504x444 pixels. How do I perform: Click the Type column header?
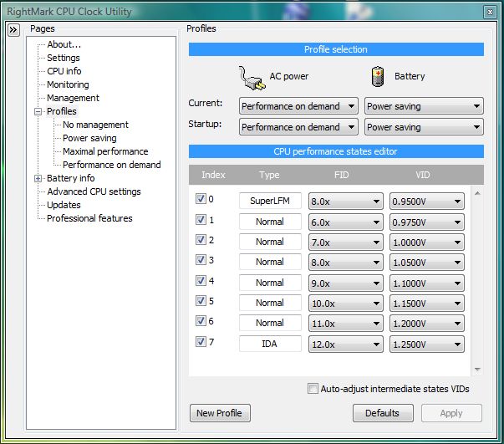pos(269,175)
